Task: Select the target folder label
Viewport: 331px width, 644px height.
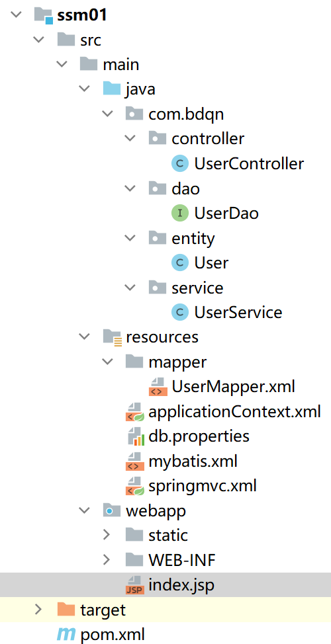Action: coord(103,610)
